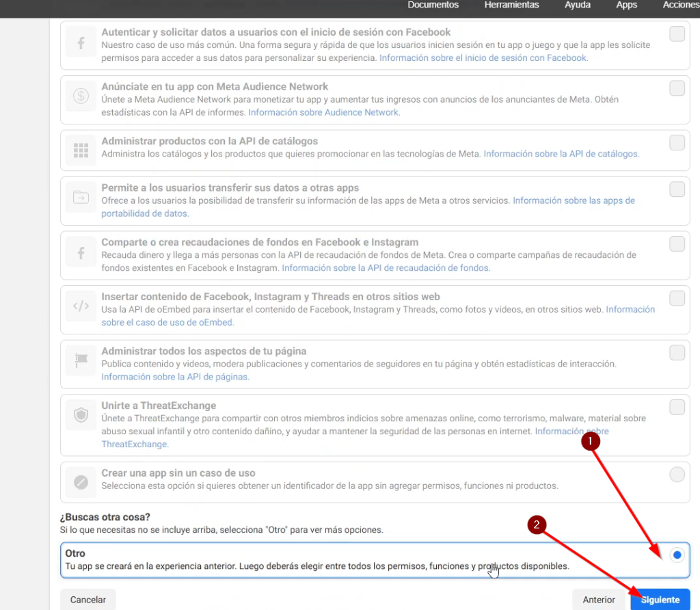Image resolution: width=700 pixels, height=610 pixels.
Task: Click heading Administrar productos con la API de catálogos
Action: coord(209,141)
